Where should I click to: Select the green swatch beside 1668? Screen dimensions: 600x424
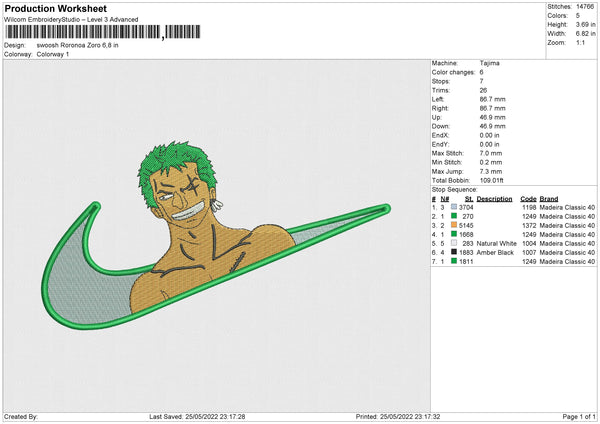pyautogui.click(x=454, y=234)
